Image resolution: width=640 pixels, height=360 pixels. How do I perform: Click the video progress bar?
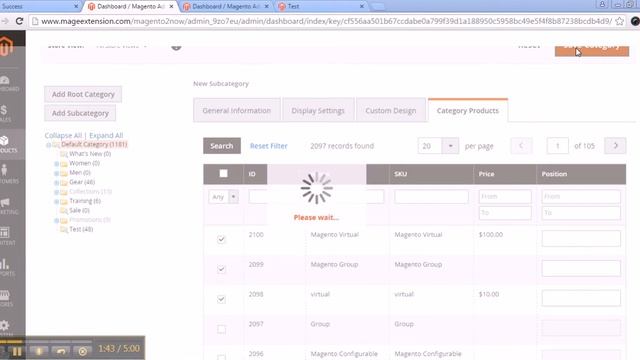(x=46, y=341)
